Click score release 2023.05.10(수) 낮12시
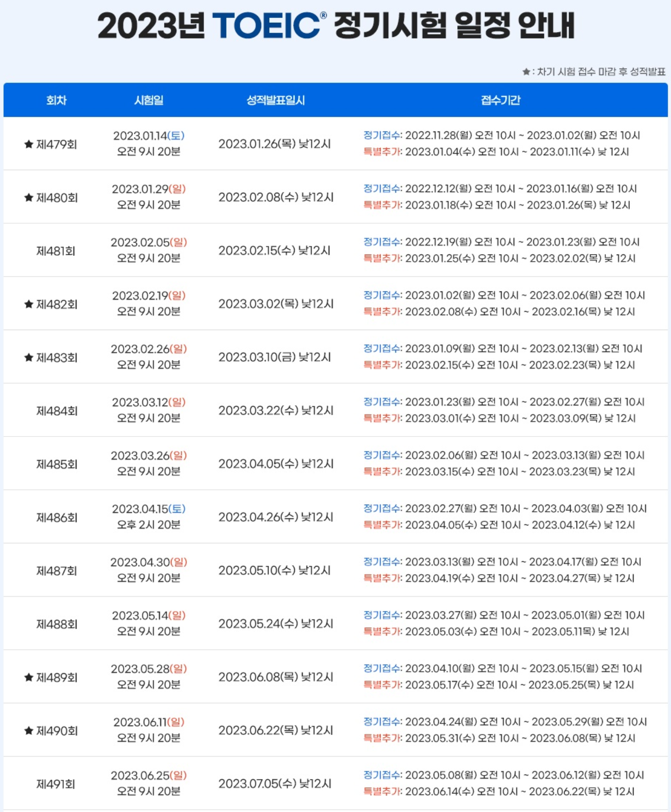 coord(275,571)
